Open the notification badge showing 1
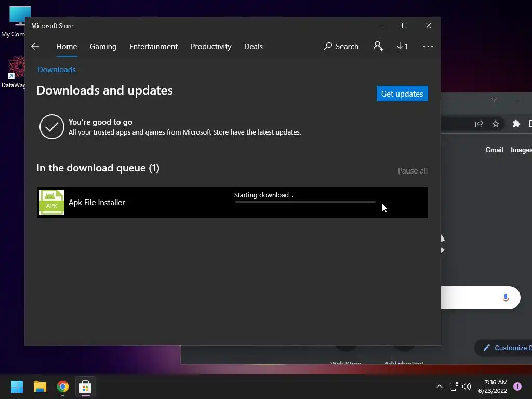Image resolution: width=532 pixels, height=399 pixels. click(x=517, y=386)
